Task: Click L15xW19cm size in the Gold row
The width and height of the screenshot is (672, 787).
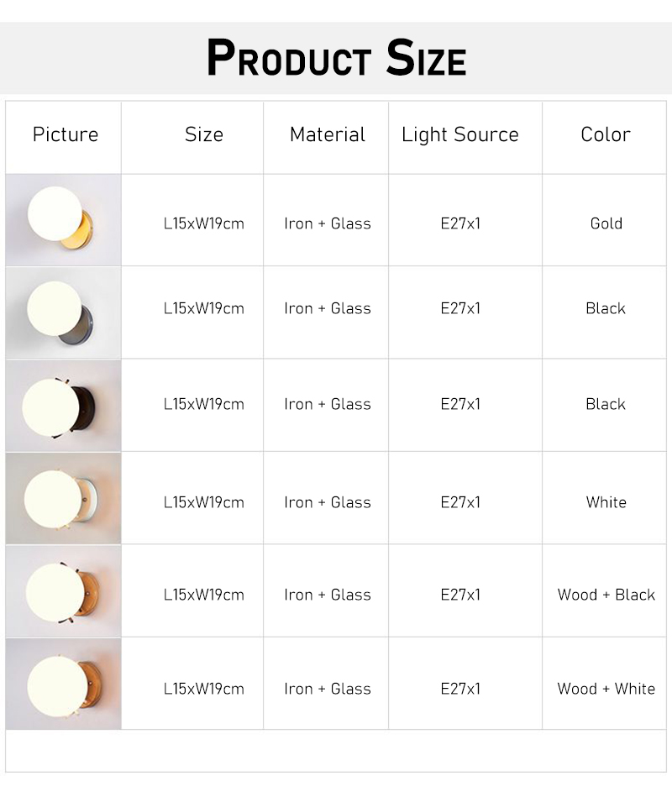Action: coord(204,223)
